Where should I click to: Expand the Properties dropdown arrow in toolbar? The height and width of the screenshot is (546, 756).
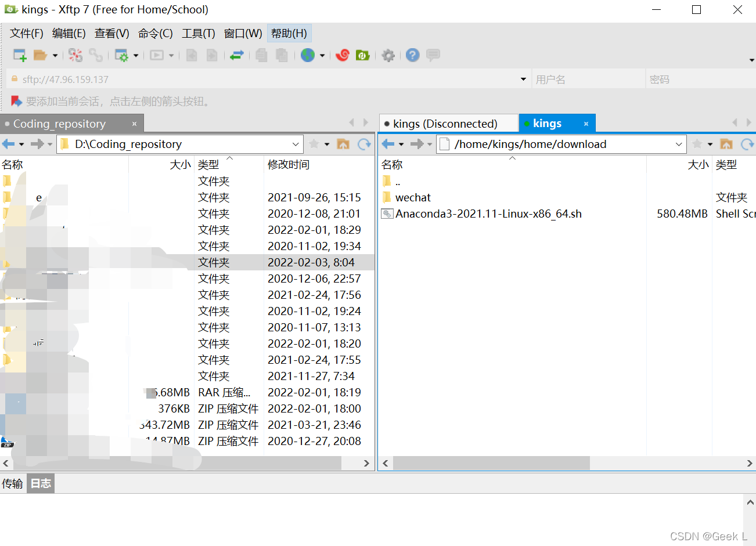point(136,56)
